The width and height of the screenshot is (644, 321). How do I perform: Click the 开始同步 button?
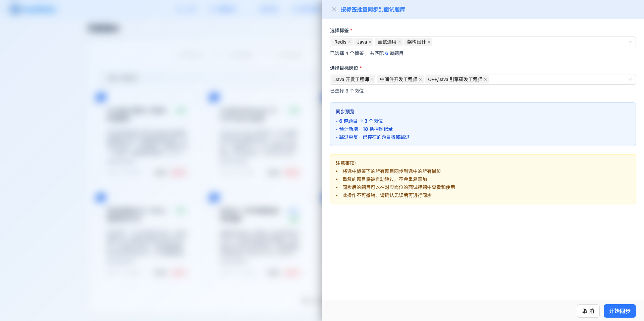(620, 311)
